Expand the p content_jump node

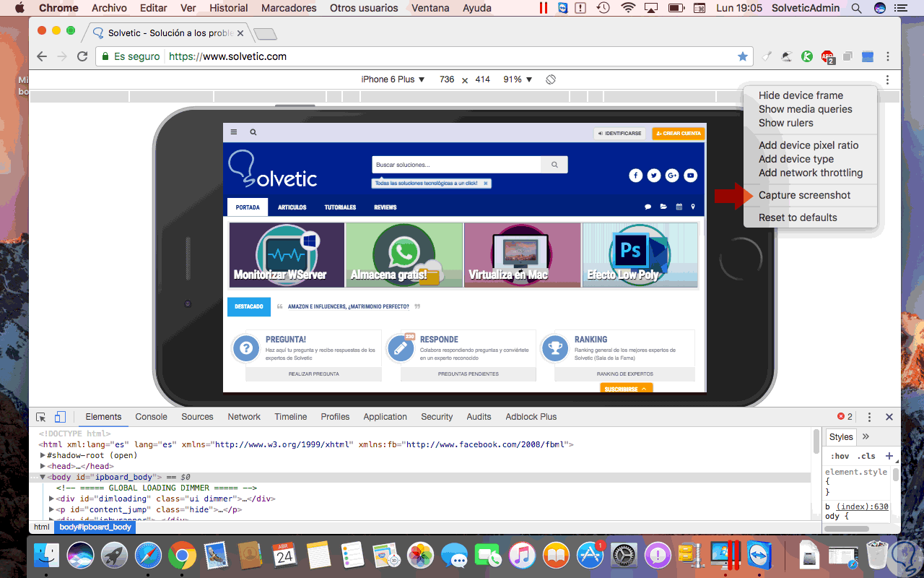(51, 509)
